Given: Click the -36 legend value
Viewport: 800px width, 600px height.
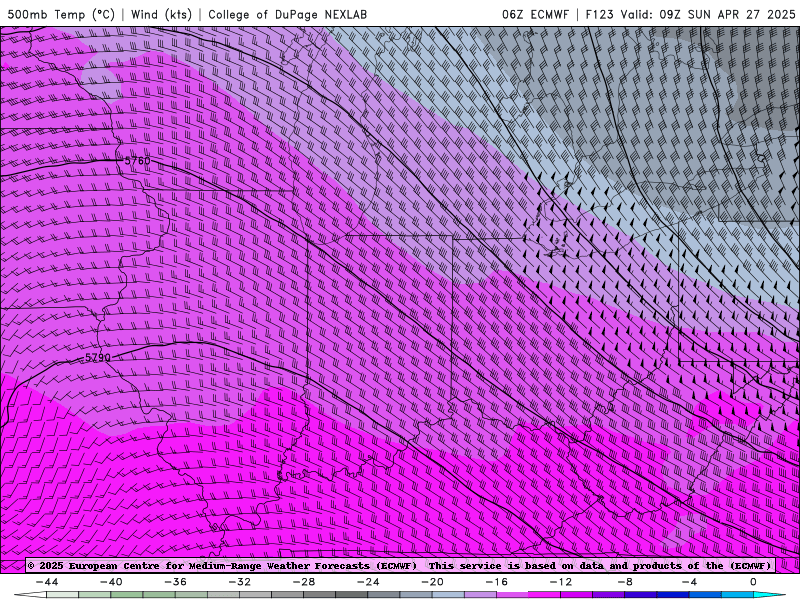Looking at the screenshot, I should [175, 582].
